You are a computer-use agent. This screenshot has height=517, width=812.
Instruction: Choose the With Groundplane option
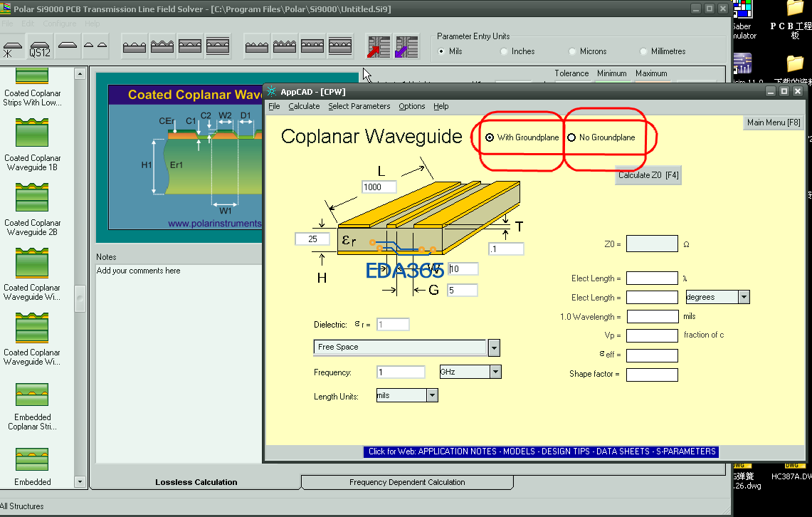point(490,137)
